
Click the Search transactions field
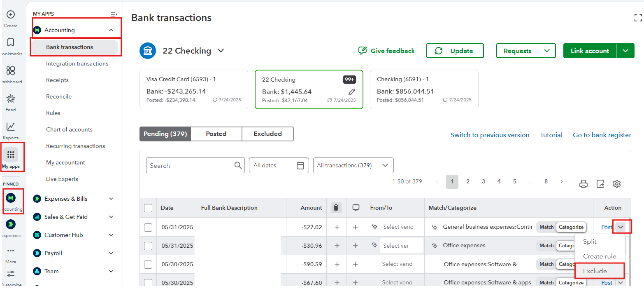click(191, 165)
